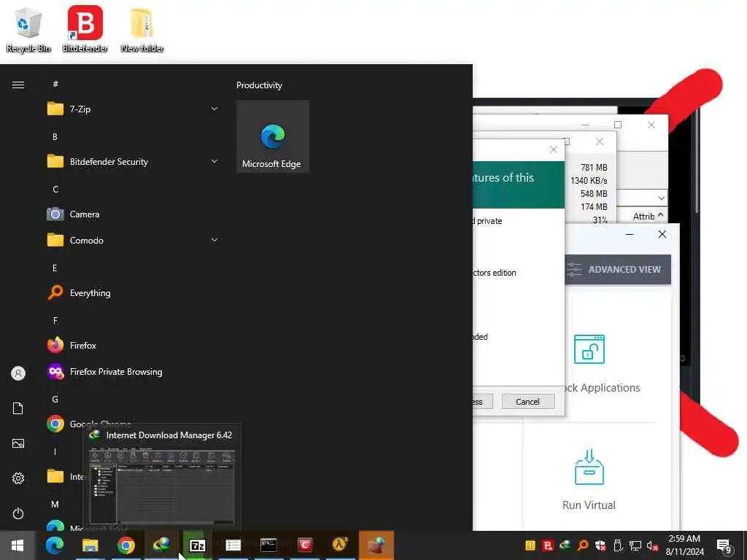This screenshot has height=560, width=747.
Task: Click the Windows Start button on taskbar
Action: pyautogui.click(x=18, y=545)
